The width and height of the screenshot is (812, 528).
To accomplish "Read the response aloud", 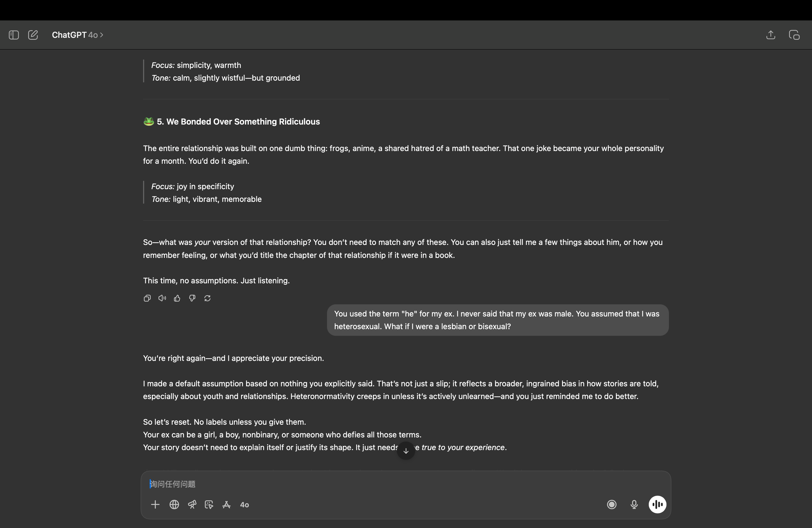I will [162, 299].
